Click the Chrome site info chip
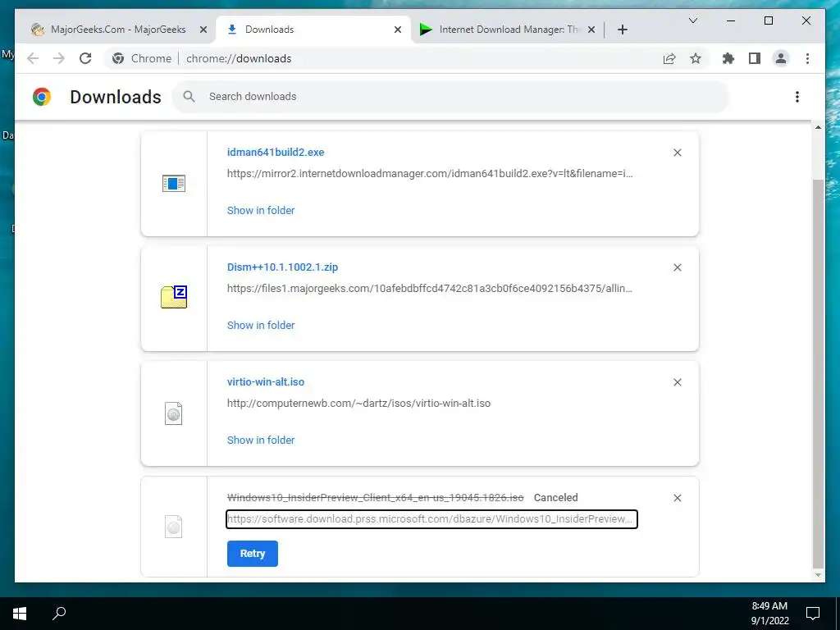This screenshot has height=630, width=840. [141, 58]
